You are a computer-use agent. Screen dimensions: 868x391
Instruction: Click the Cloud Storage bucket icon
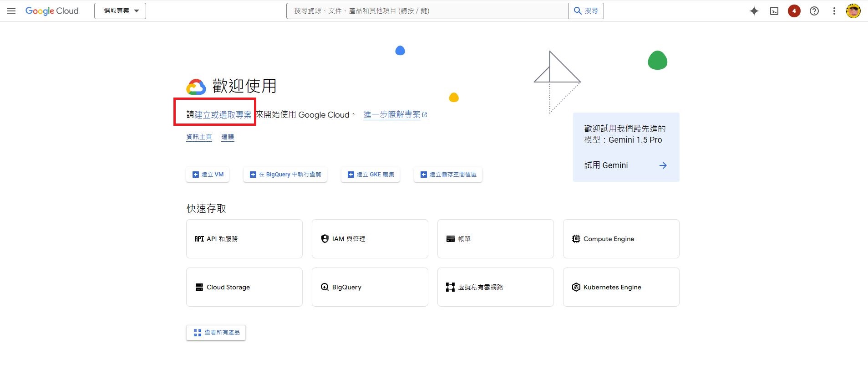[x=199, y=287]
